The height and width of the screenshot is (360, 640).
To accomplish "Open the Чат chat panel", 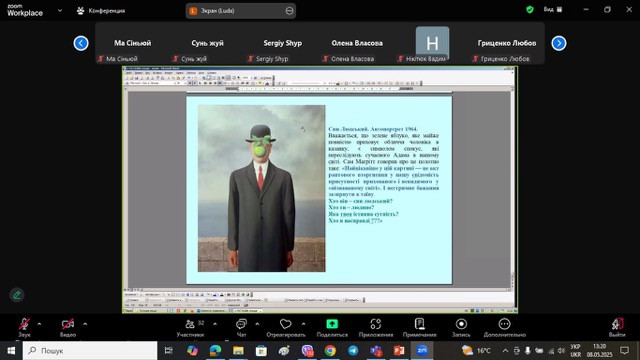I will (x=241, y=327).
